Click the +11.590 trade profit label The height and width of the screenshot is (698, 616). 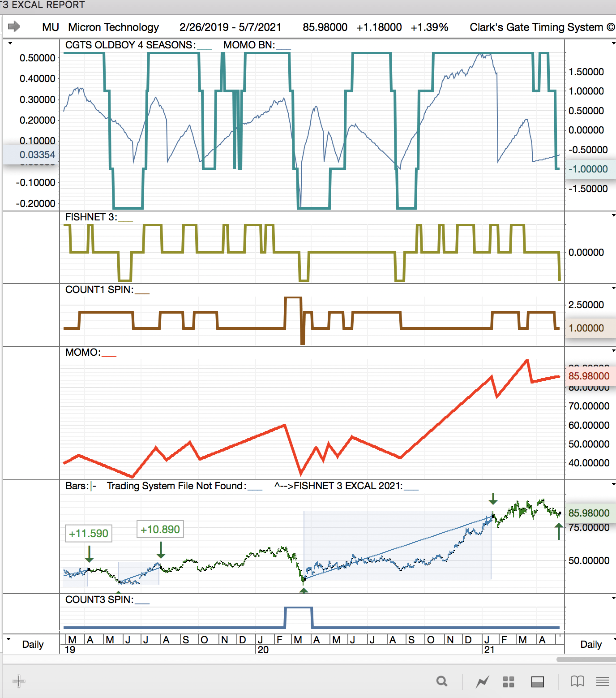pos(89,534)
